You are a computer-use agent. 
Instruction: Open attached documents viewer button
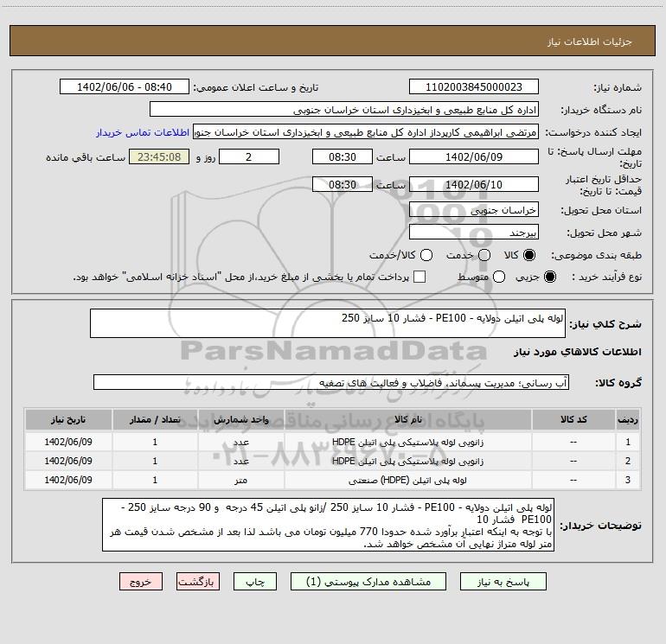click(368, 582)
